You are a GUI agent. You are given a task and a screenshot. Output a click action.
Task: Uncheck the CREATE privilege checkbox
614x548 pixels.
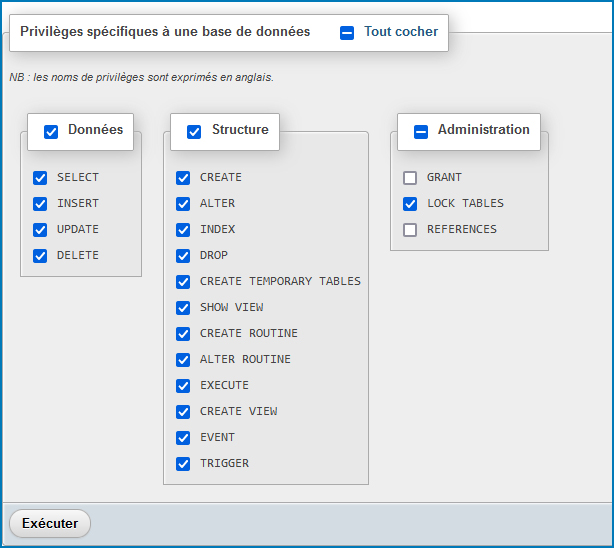[183, 178]
